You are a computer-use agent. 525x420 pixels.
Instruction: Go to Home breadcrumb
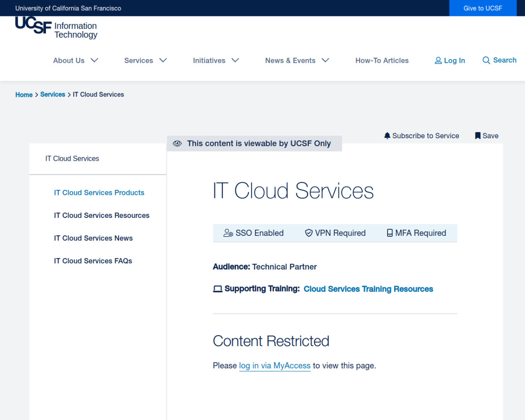24,95
